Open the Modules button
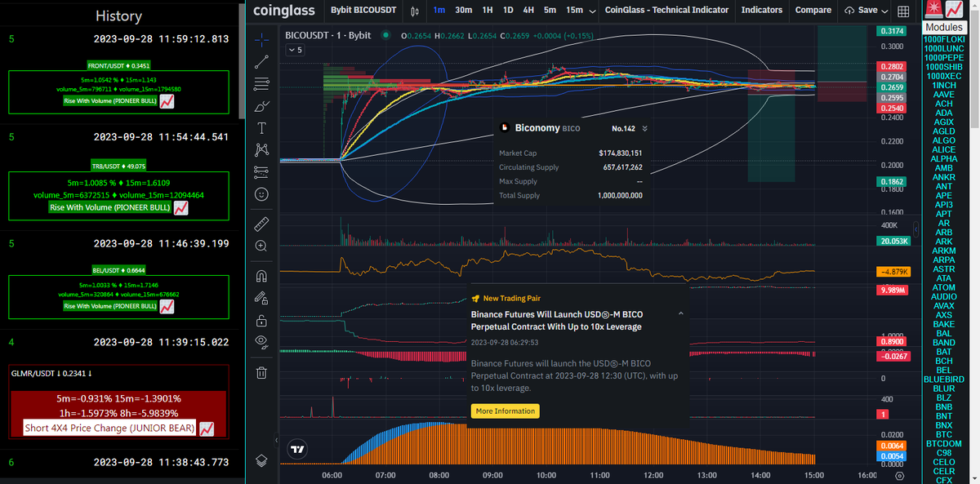The width and height of the screenshot is (980, 484). point(943,28)
